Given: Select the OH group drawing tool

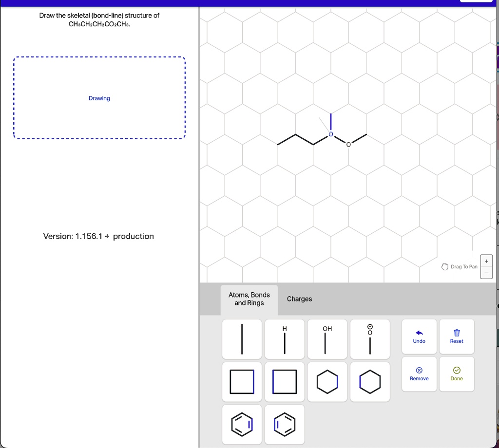Looking at the screenshot, I should (327, 339).
